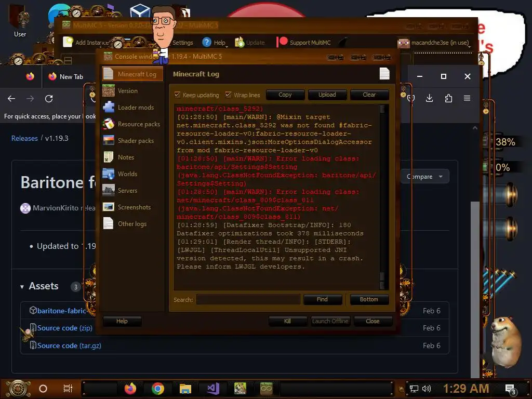Launch Chrome from taskbar
532x399 pixels.
[158, 389]
